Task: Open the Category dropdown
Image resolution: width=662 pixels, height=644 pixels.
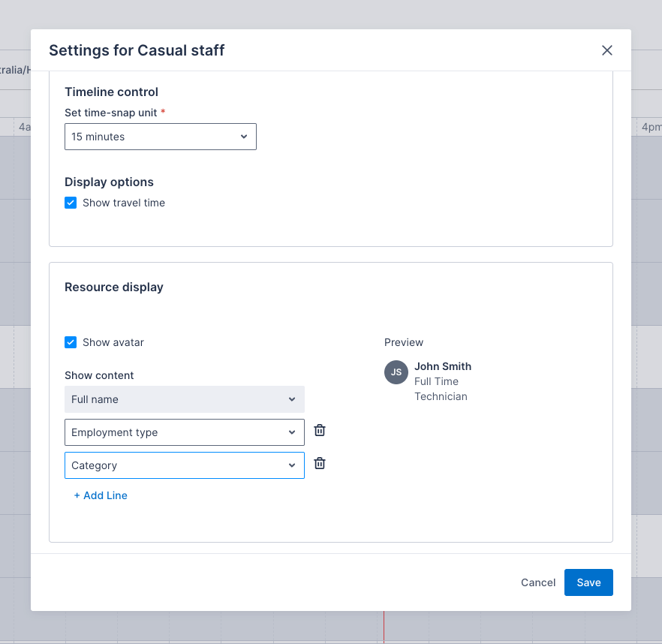Action: pos(184,465)
